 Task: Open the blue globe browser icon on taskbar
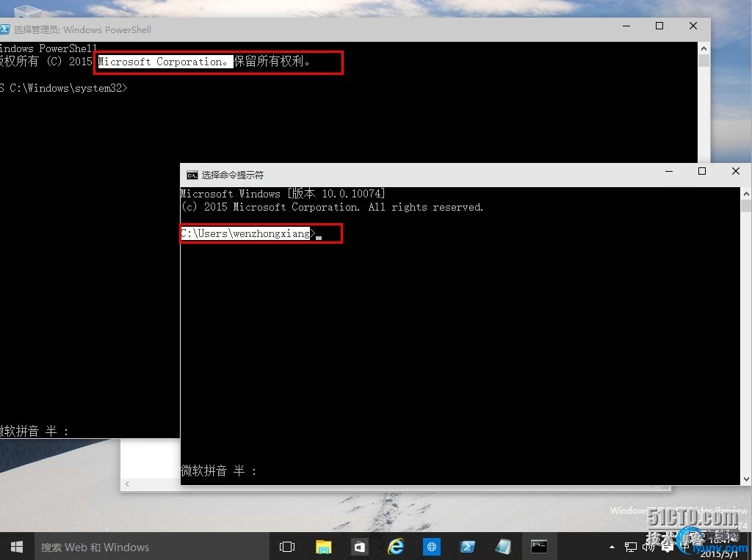pos(432,547)
